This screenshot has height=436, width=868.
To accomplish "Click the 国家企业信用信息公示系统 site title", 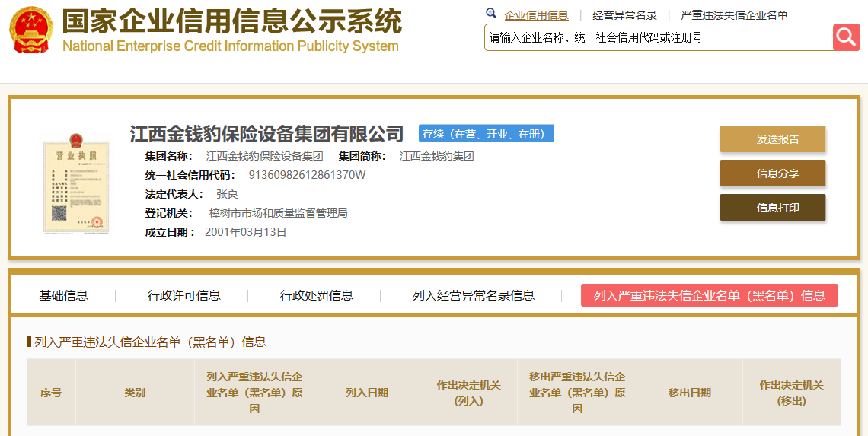I will point(232,21).
